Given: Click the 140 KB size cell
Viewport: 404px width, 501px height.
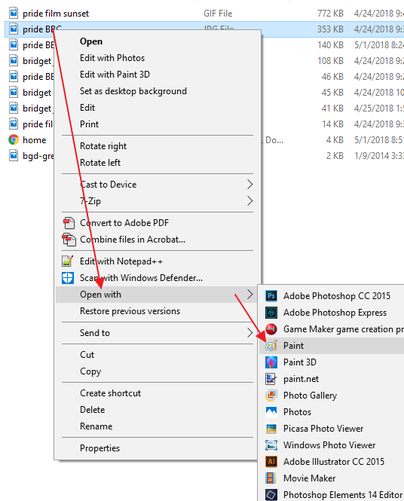Looking at the screenshot, I should (330, 45).
